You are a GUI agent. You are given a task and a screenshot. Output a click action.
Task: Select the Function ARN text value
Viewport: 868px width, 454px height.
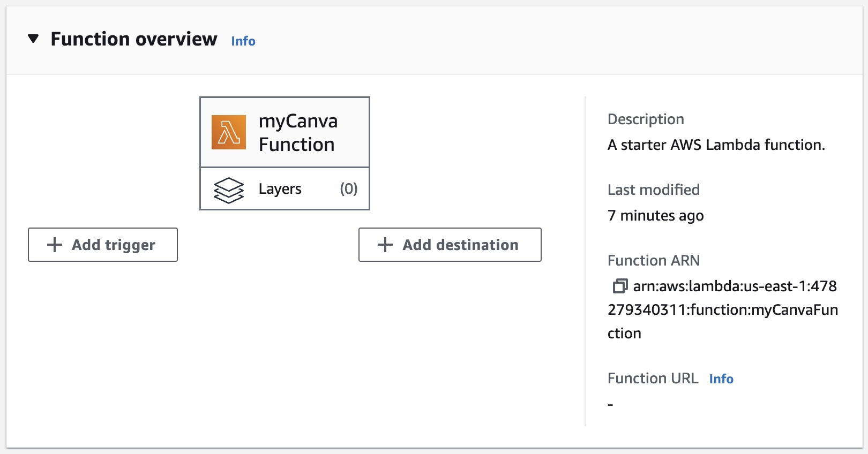point(723,309)
